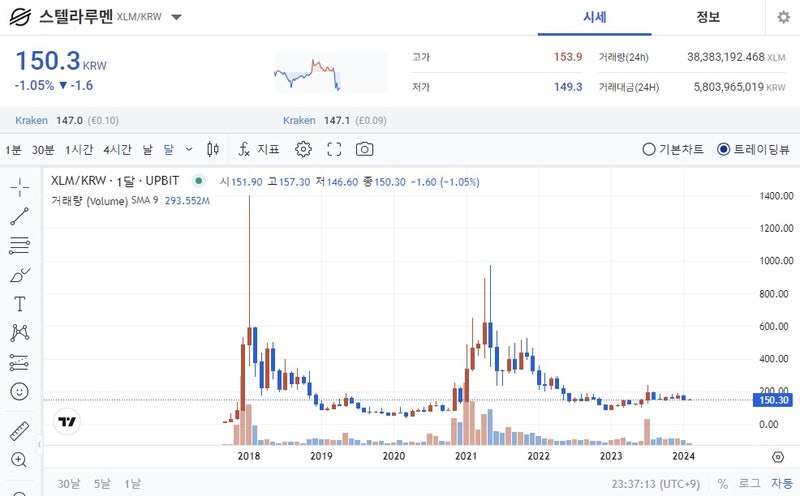This screenshot has width=800, height=496.
Task: Toggle the 자동 auto scale
Action: tap(782, 484)
